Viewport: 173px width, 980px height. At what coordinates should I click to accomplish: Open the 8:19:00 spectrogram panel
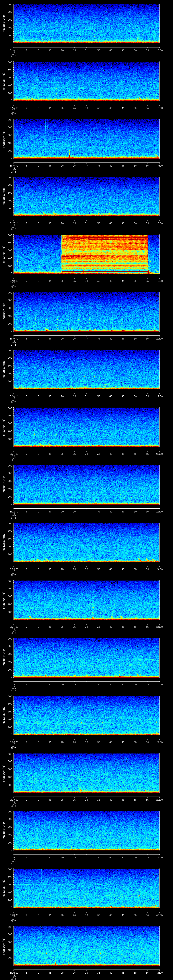[x=87, y=312]
